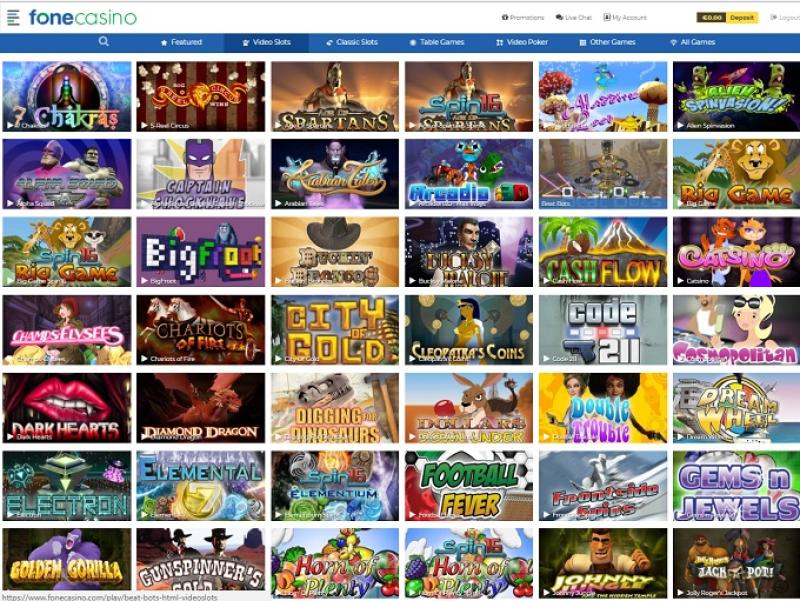Start a Live Chat session
This screenshot has height=601, width=800.
(x=573, y=17)
